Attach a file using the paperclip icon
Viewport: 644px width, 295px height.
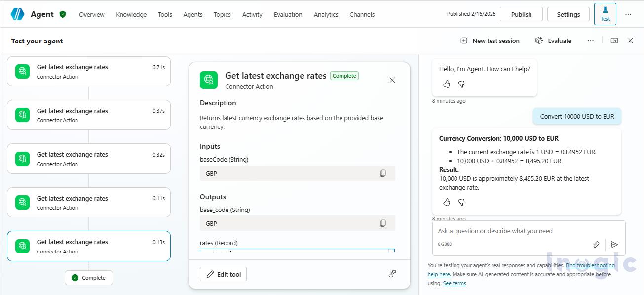point(596,244)
